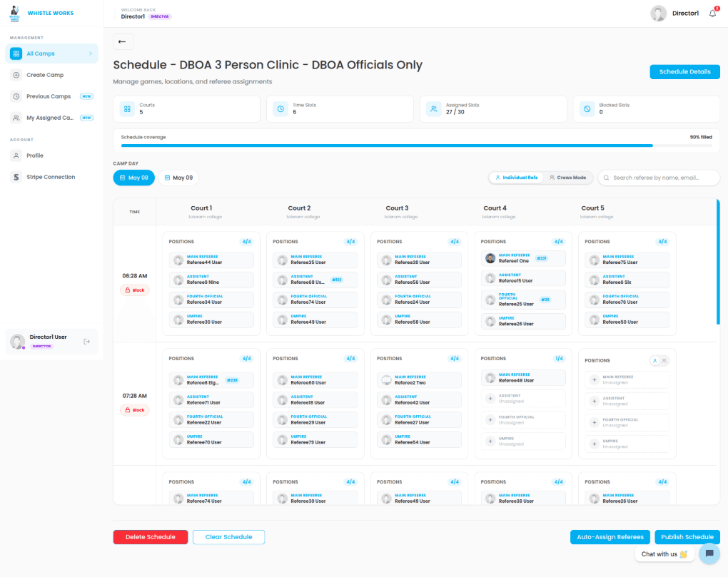Add umpire in Court 5 07:28 slot
728x577 pixels.
click(627, 444)
